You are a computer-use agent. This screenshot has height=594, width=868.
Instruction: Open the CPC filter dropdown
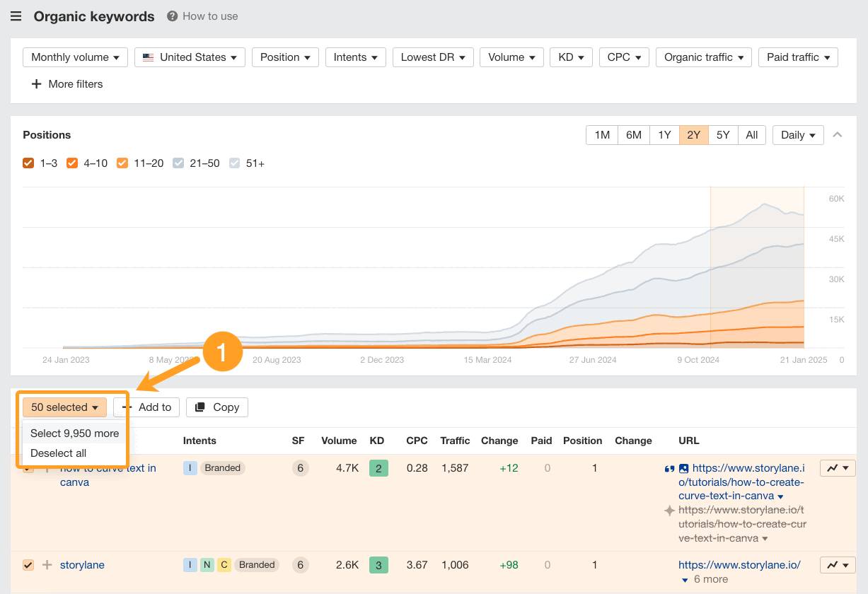(x=624, y=57)
